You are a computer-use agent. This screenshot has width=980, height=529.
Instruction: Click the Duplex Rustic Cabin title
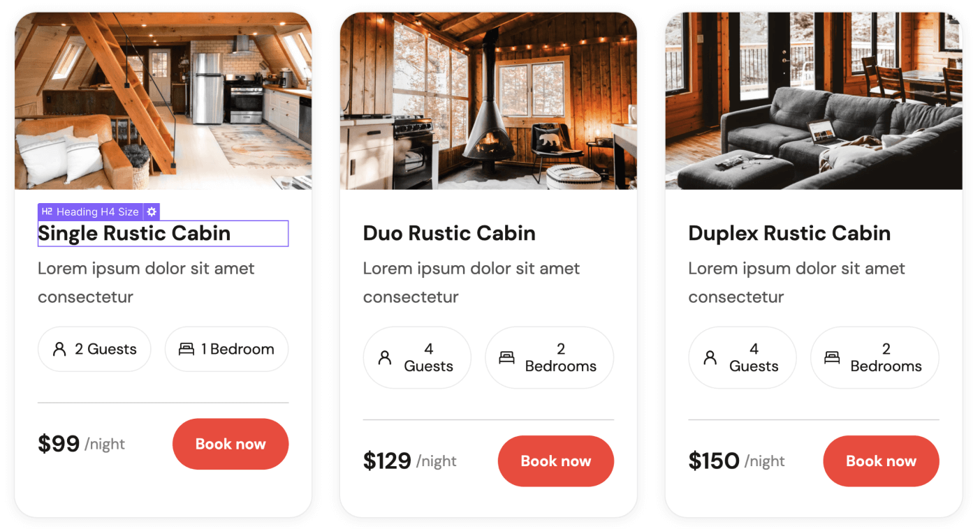789,233
